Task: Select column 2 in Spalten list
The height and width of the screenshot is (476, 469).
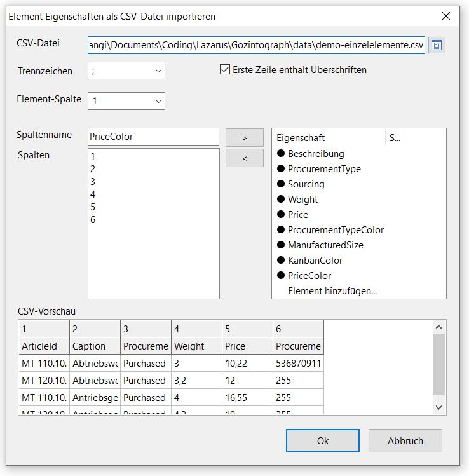Action: [153, 169]
